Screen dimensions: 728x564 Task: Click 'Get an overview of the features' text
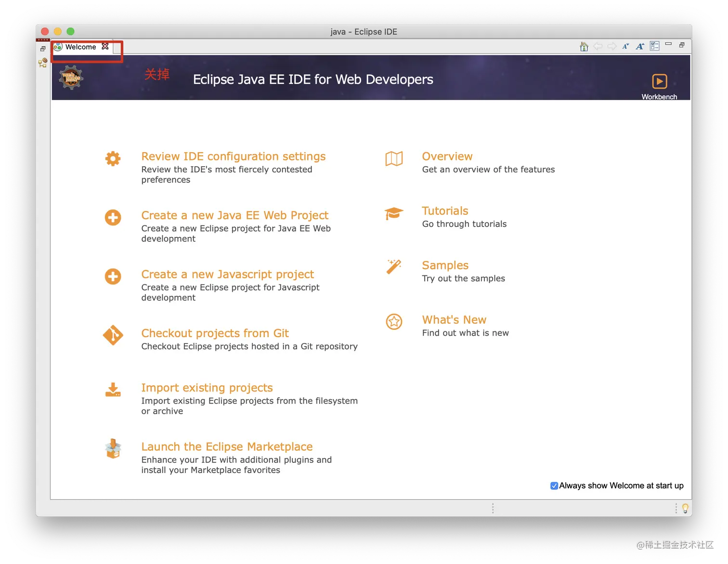click(x=489, y=170)
